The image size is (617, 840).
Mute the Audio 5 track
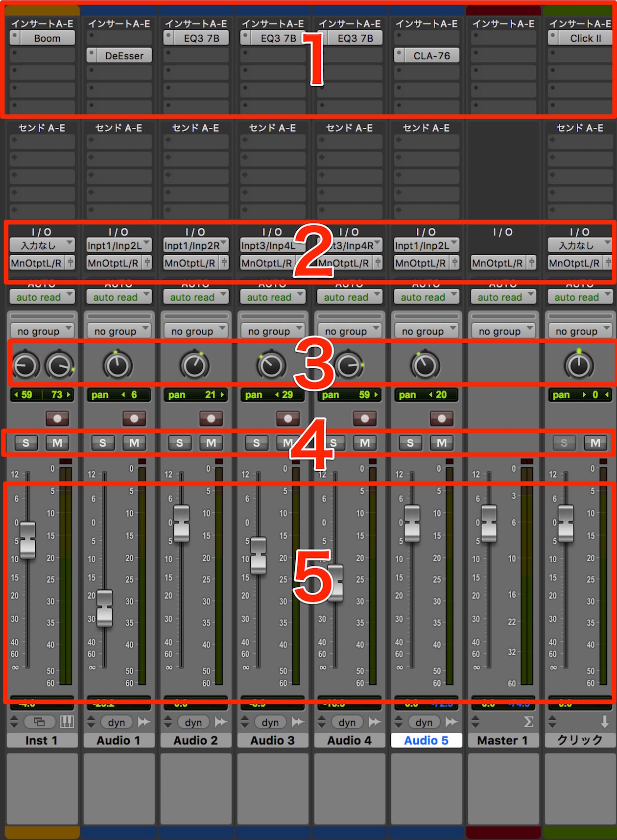(442, 443)
